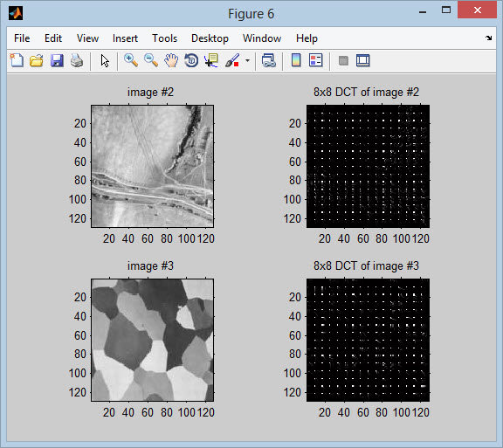The height and width of the screenshot is (448, 503).
Task: Open the Desktop menu
Action: [x=210, y=38]
